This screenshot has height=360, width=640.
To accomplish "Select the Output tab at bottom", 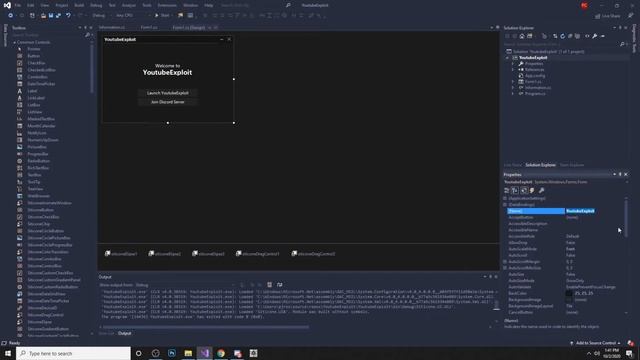I will tap(124, 333).
